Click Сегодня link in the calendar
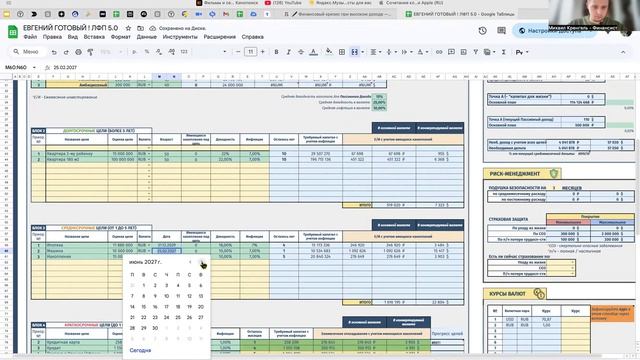 (x=140, y=350)
